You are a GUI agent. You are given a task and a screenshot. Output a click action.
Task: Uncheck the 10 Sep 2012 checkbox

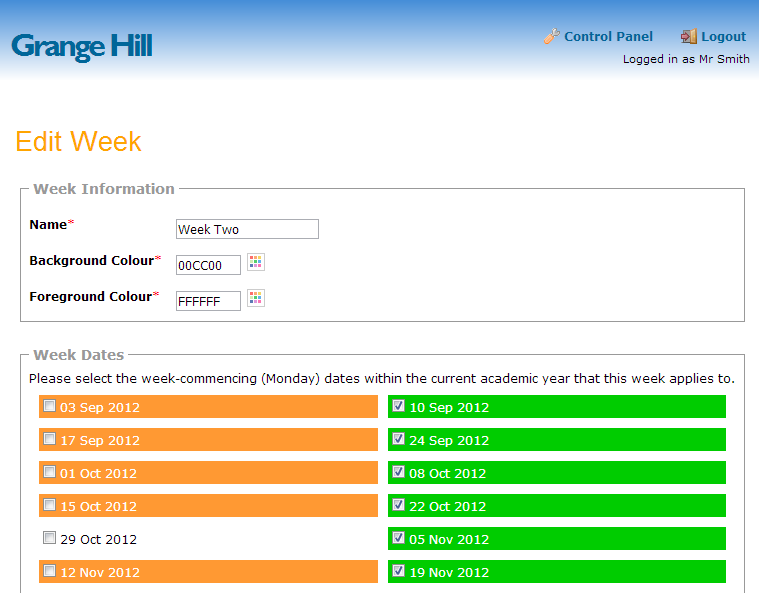399,406
